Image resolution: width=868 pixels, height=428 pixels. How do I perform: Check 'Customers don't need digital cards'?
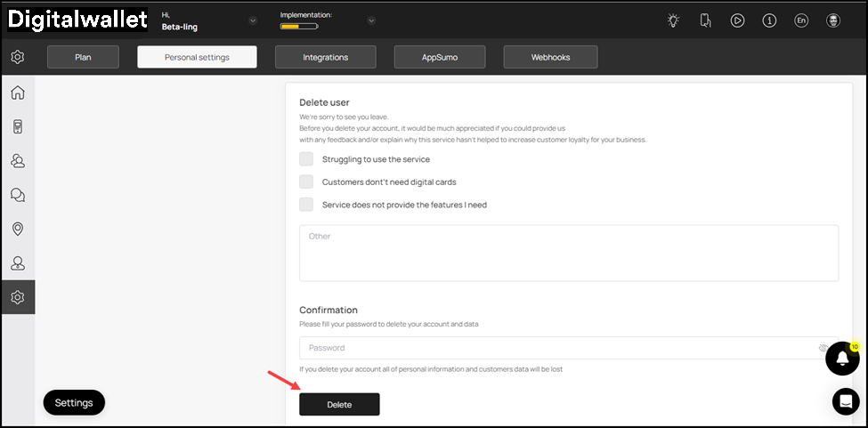click(306, 182)
